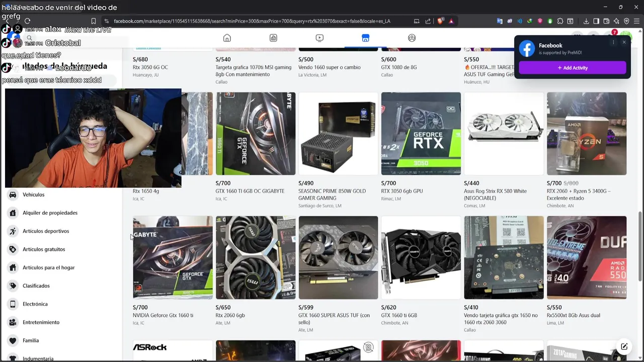
Task: Click listing 'Targeta grafica 1070ti MSI gaming'
Action: (x=254, y=71)
